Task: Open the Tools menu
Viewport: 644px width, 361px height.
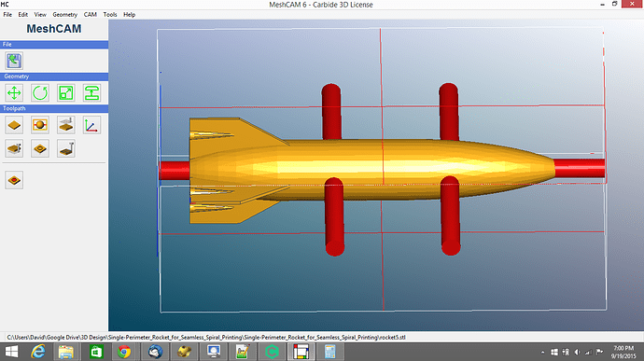Action: 109,14
